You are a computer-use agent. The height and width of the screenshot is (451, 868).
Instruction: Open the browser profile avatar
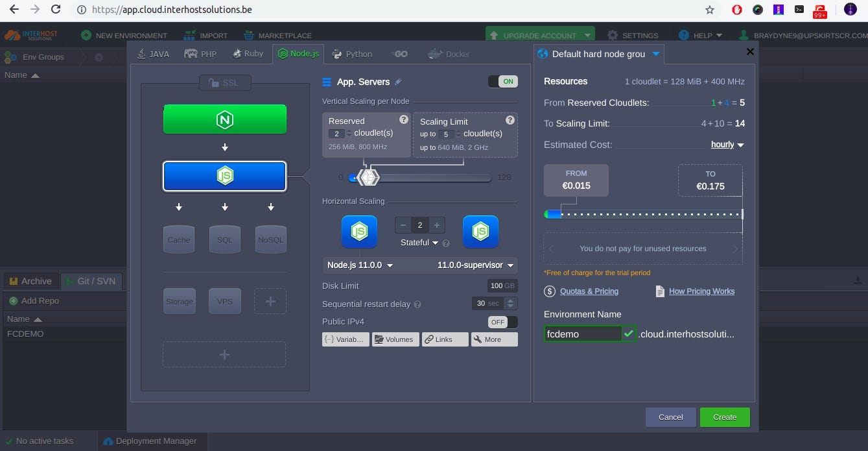(x=850, y=10)
